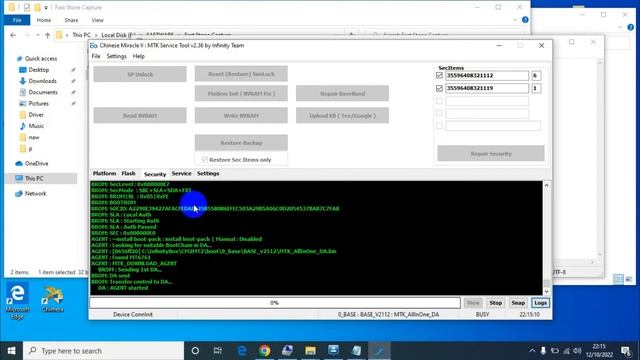
Task: Open Downloads in Explorer sidebar
Action: [42, 81]
